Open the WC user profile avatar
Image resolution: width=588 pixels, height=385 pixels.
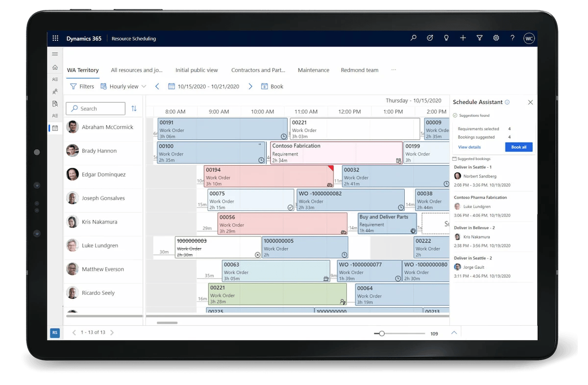pos(529,38)
